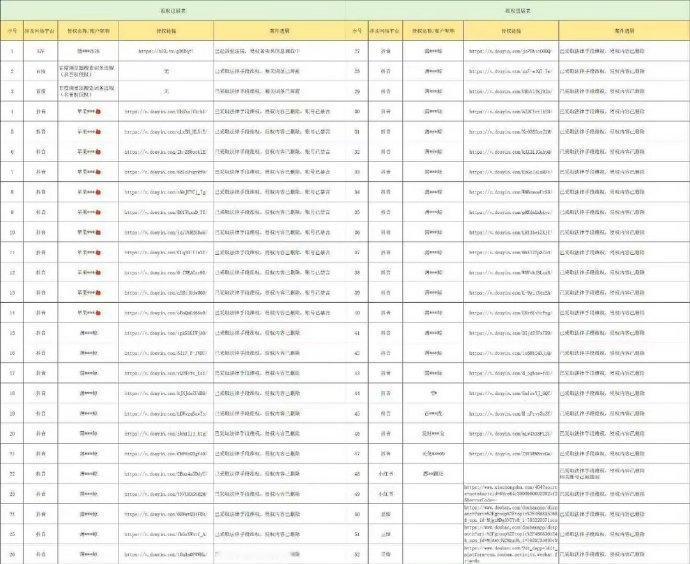Select the row number cell 52

pos(357,554)
